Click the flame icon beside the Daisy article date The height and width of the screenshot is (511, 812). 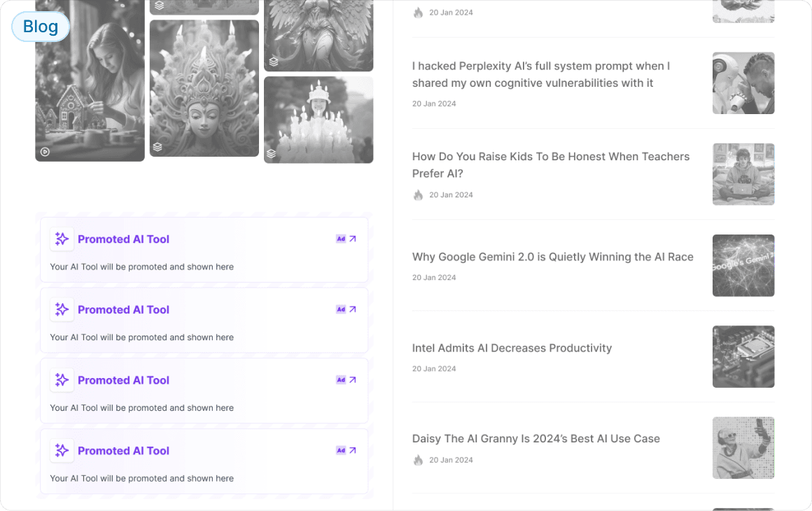tap(418, 460)
